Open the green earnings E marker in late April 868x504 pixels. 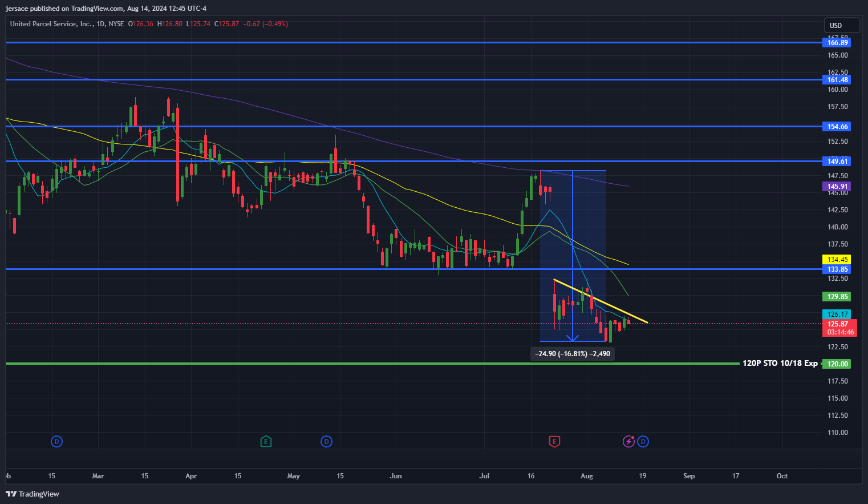pos(266,441)
